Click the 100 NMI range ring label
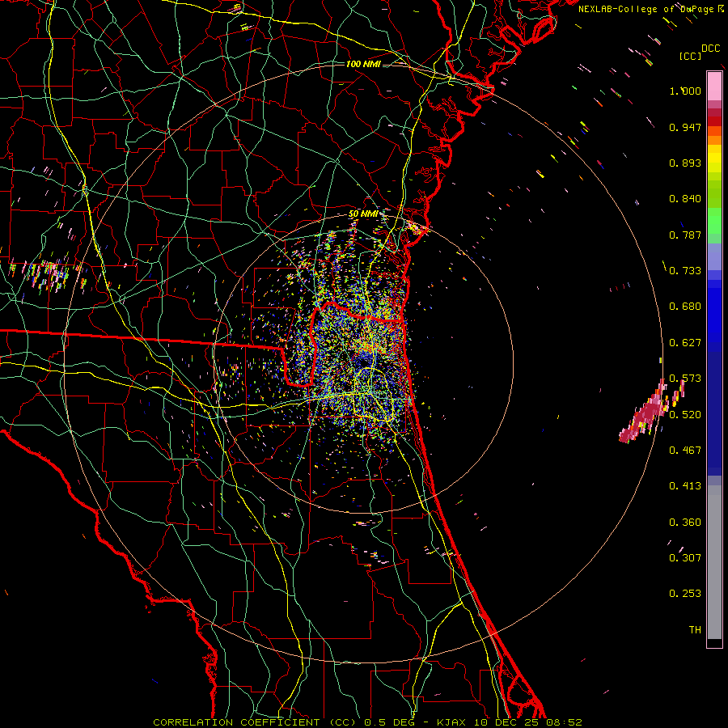This screenshot has height=728, width=728. point(363,64)
